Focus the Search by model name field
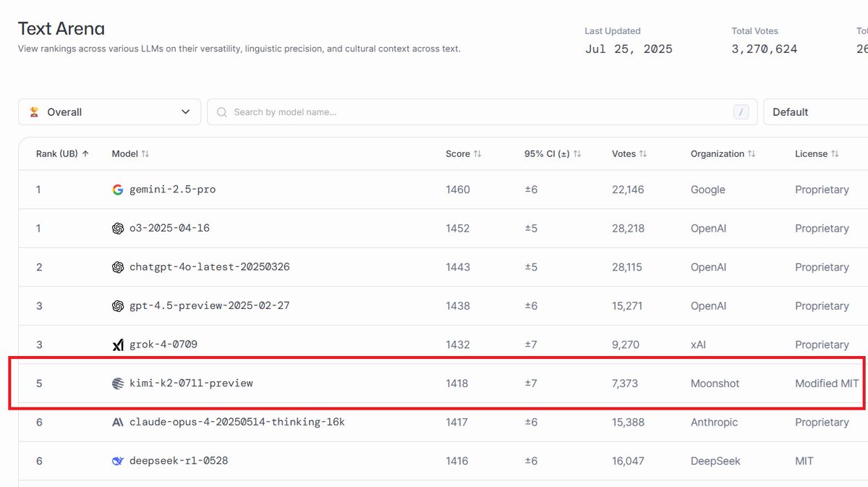This screenshot has height=487, width=868. [482, 112]
